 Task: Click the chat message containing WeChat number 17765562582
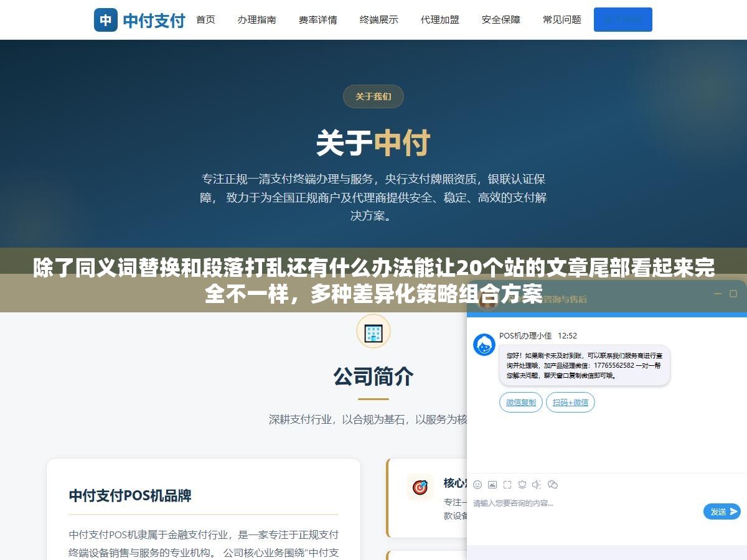tap(585, 365)
